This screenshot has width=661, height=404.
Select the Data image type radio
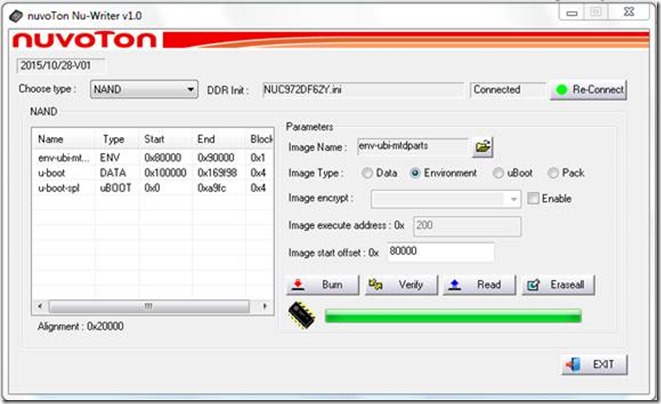367,173
